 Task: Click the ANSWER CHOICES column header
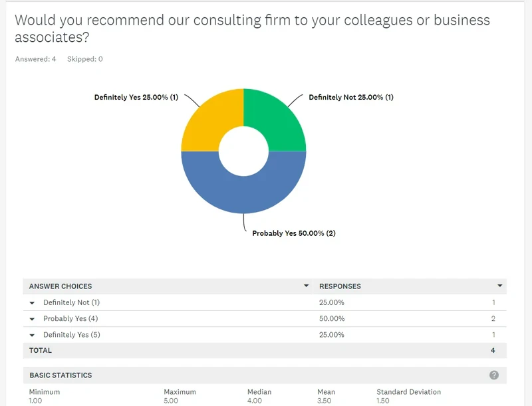(x=61, y=286)
